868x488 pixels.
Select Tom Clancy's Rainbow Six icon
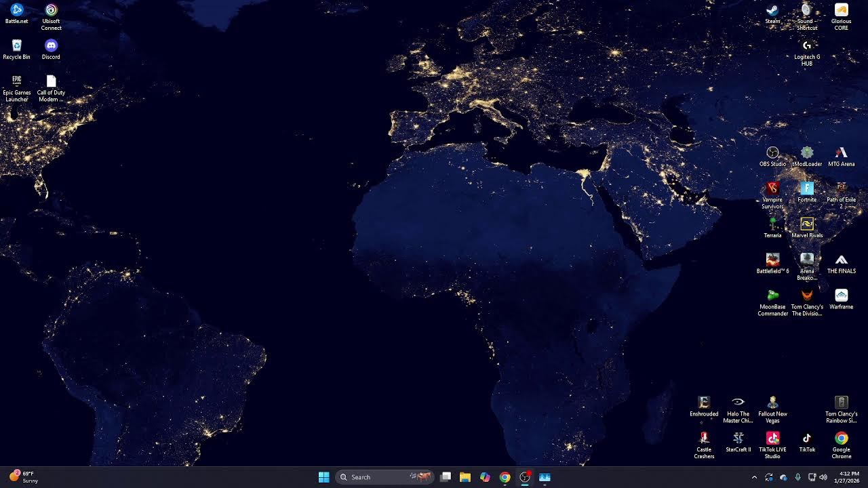point(841,410)
